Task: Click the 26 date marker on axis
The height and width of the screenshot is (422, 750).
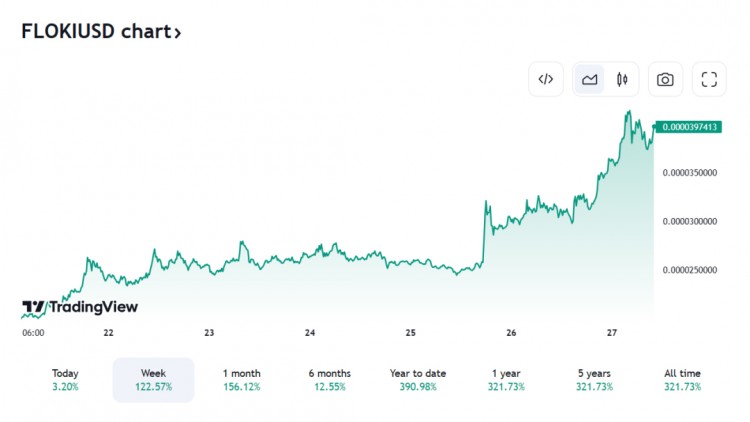Action: tap(511, 333)
